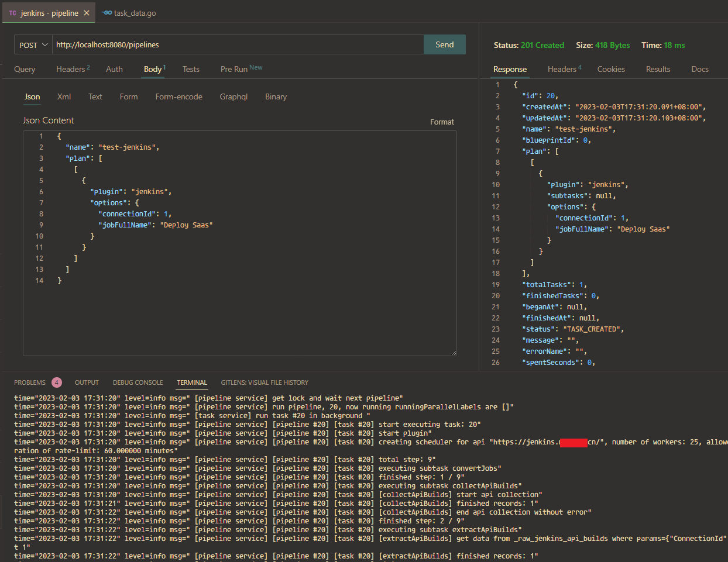This screenshot has width=728, height=562.
Task: Open GITLENS: VISUAL FILE HISTORY tab
Action: [x=265, y=382]
